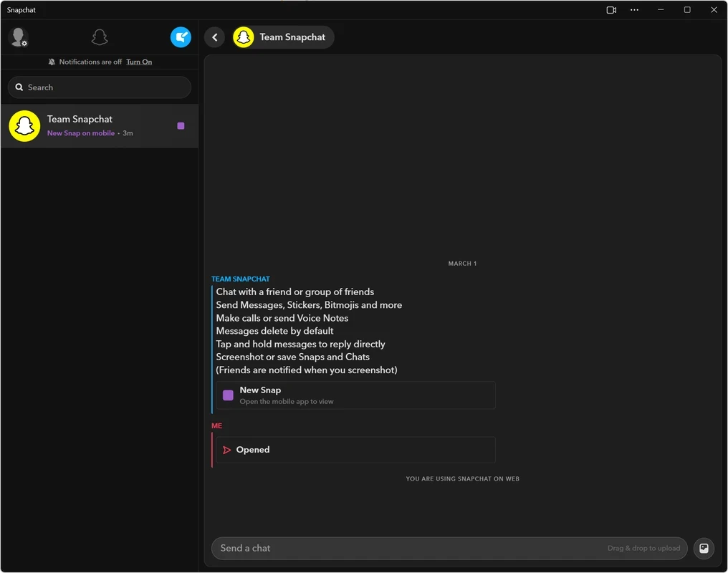Viewport: 728px width, 573px height.
Task: Open profile settings avatar icon
Action: click(18, 37)
